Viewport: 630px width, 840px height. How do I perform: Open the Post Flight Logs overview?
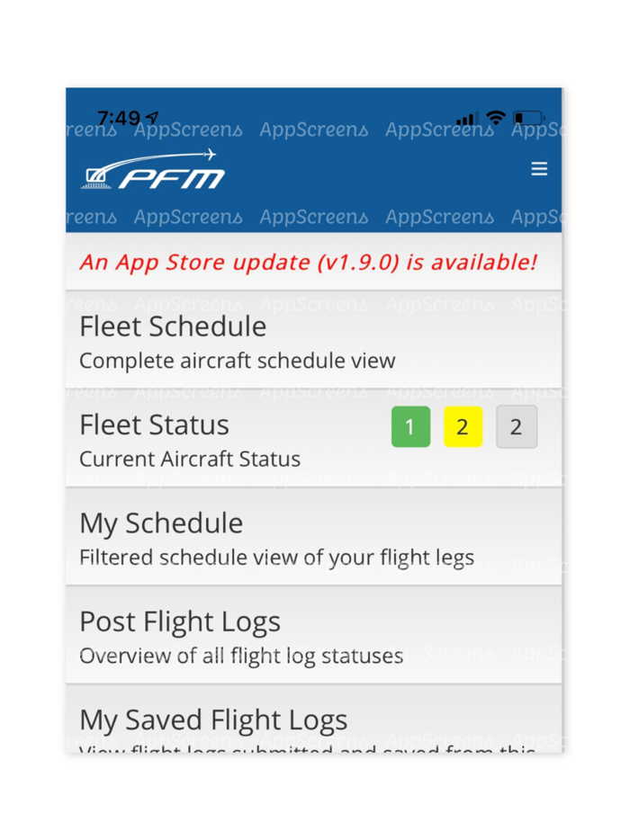(180, 621)
